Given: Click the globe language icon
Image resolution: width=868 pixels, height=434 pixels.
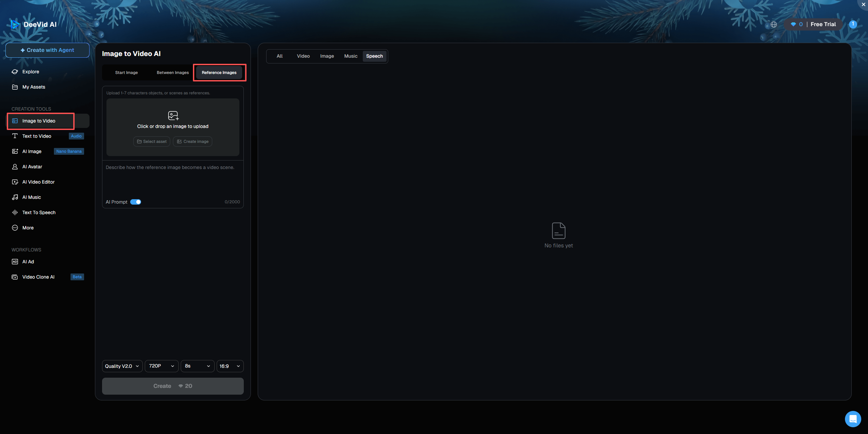Looking at the screenshot, I should coord(773,24).
